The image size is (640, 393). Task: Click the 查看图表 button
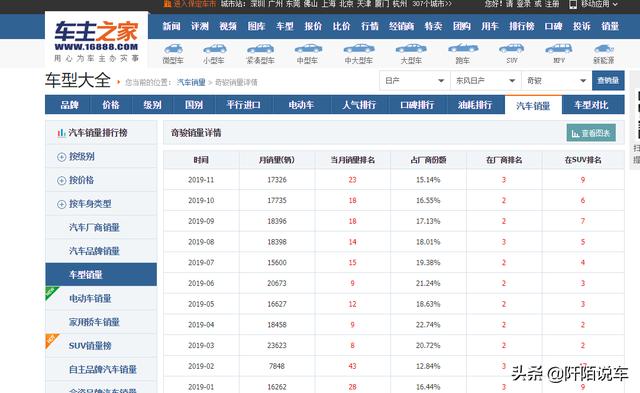[x=591, y=133]
